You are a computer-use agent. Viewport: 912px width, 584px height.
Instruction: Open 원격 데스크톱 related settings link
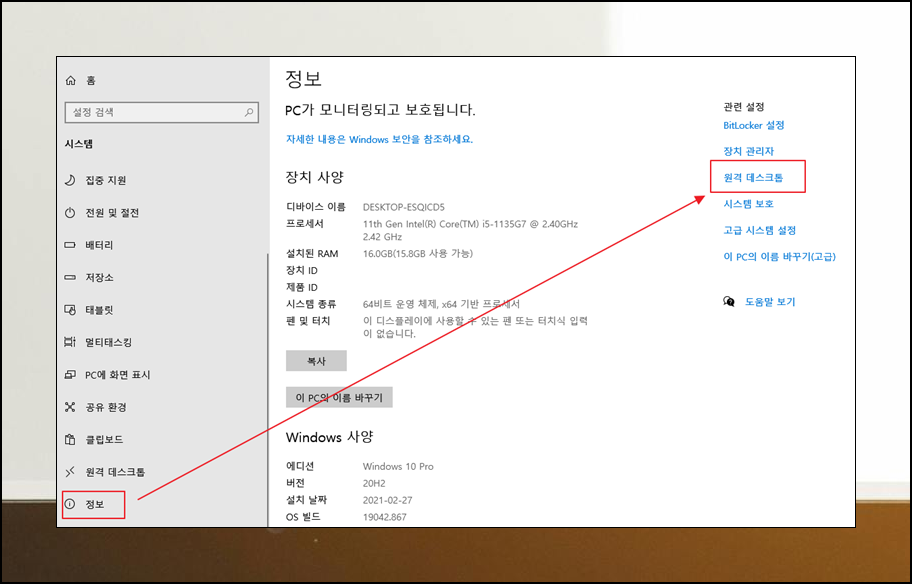click(x=753, y=177)
